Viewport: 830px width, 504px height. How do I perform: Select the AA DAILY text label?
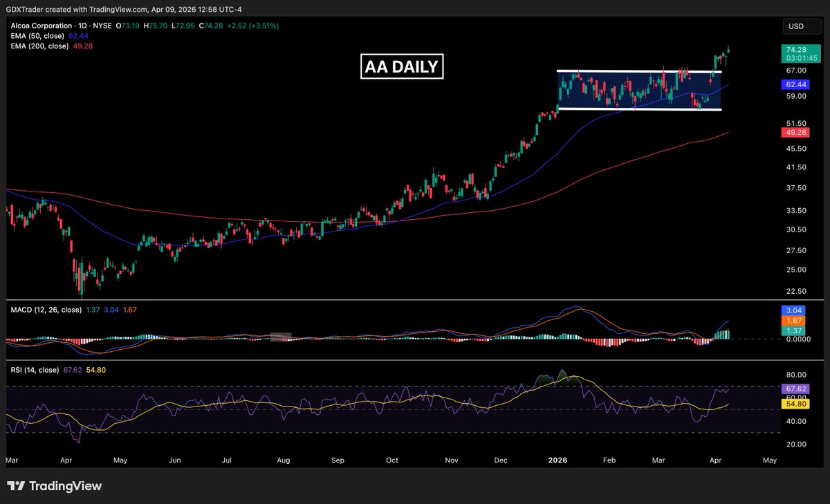pyautogui.click(x=402, y=67)
